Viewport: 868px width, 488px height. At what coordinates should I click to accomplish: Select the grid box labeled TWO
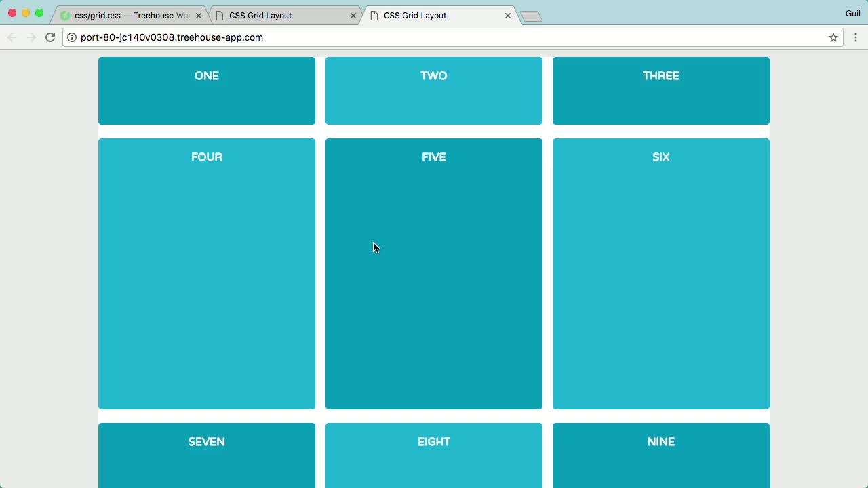[434, 91]
